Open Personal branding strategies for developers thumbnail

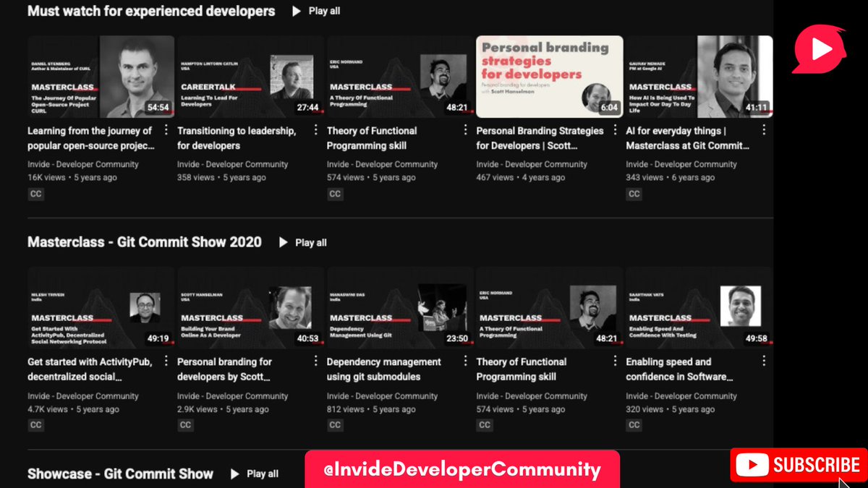[x=550, y=77]
